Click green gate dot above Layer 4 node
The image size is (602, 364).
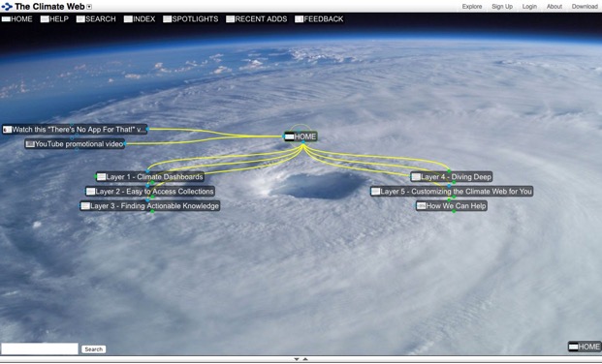(449, 171)
